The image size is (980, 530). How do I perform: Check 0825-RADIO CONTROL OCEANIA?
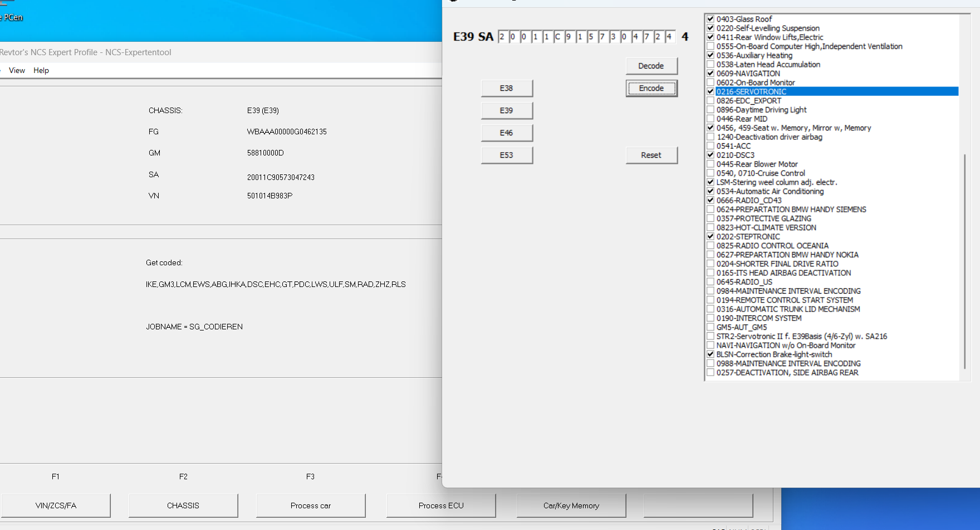click(x=710, y=245)
